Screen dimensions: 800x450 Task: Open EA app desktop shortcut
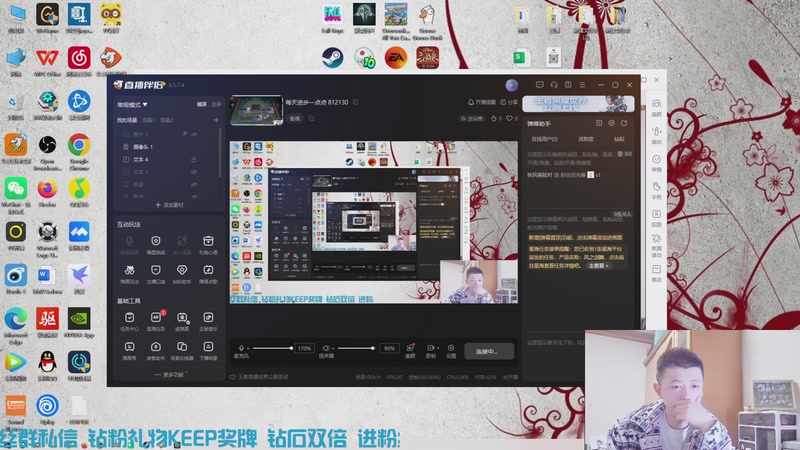point(396,58)
